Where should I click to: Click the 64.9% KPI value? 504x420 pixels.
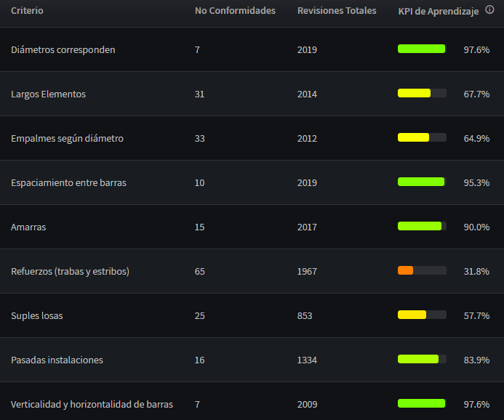coord(476,138)
